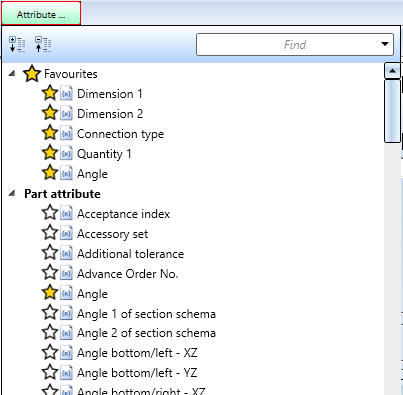Click the large Favourites star icon
Viewport: 403px width, 395px height.
pos(32,74)
